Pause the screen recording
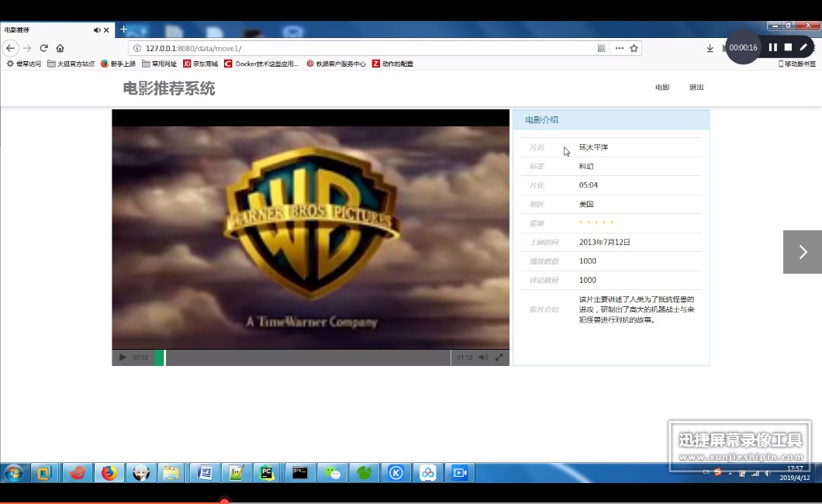This screenshot has width=822, height=504. (x=772, y=47)
